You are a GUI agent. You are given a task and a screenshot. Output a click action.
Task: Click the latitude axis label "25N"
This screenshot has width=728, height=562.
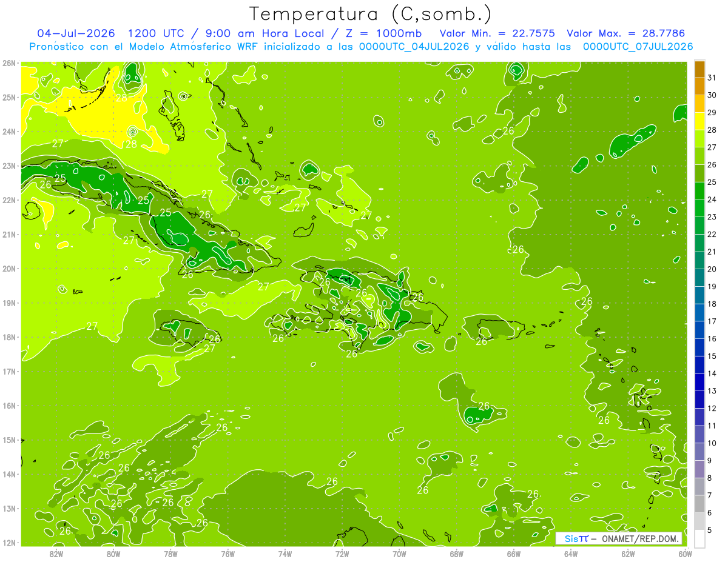coord(9,97)
